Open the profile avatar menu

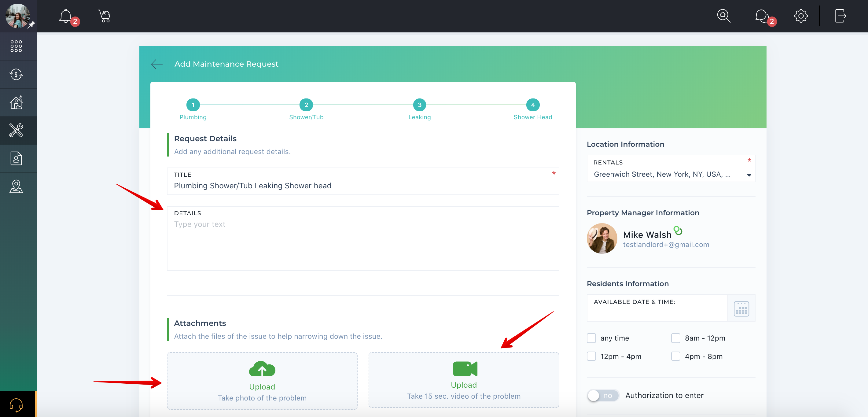(x=18, y=16)
